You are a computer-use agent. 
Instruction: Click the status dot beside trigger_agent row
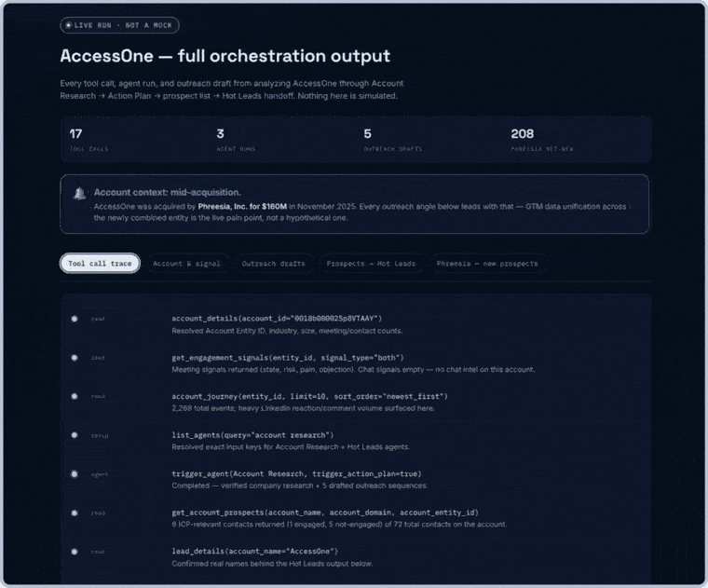[x=75, y=474]
